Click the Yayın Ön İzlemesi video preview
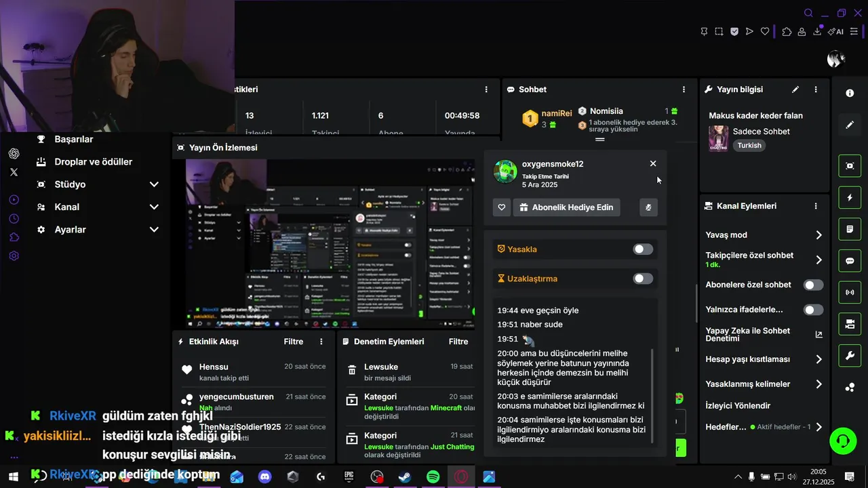 (x=330, y=244)
